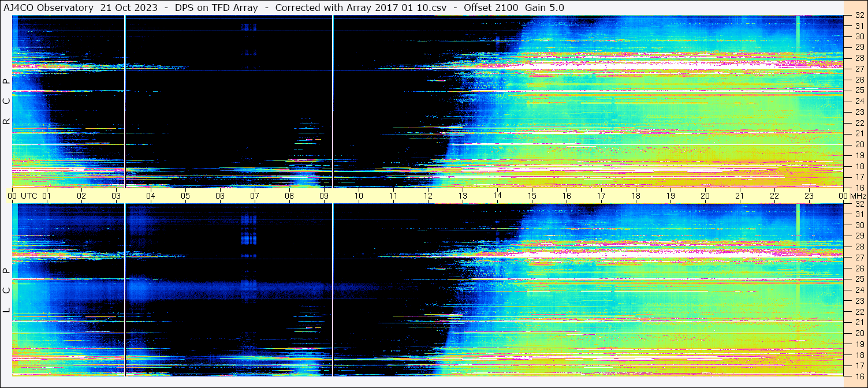This screenshot has height=388, width=868.
Task: Click the 31 MHz label of LCP panel
Action: (x=859, y=214)
